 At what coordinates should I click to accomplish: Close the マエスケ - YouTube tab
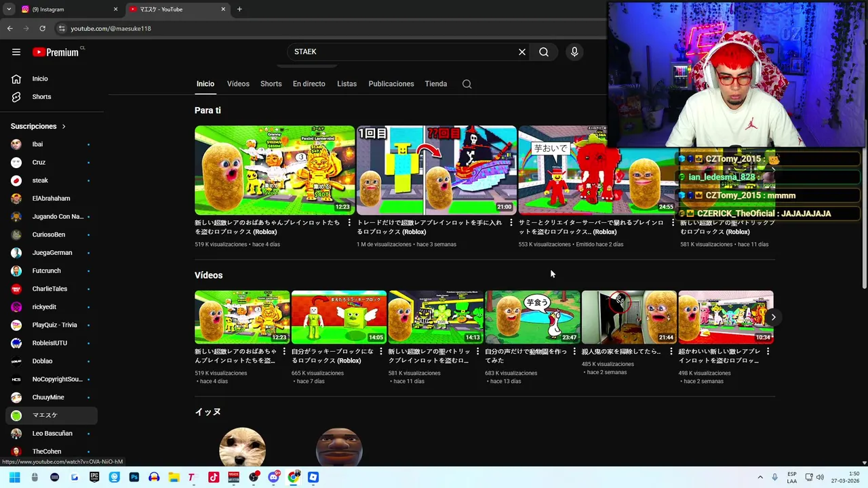tap(223, 9)
